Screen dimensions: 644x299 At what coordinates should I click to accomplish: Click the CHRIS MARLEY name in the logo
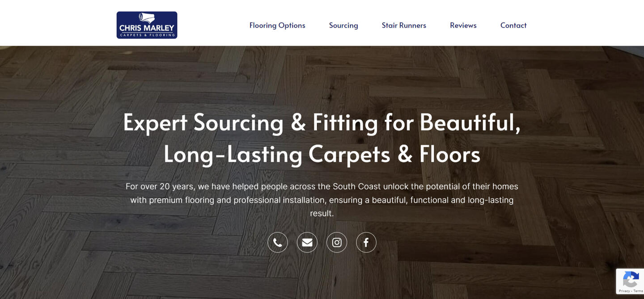coord(147,28)
